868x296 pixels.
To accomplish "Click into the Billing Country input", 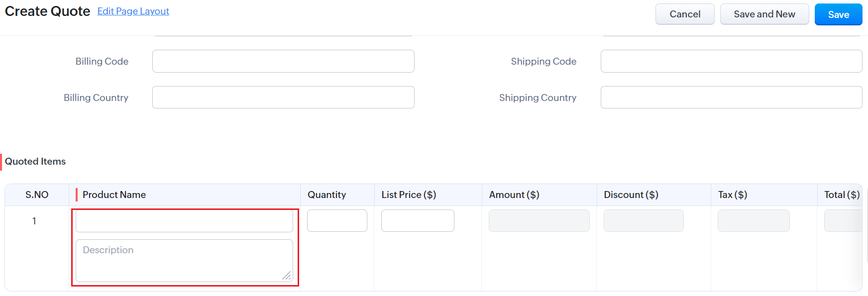I will point(283,98).
